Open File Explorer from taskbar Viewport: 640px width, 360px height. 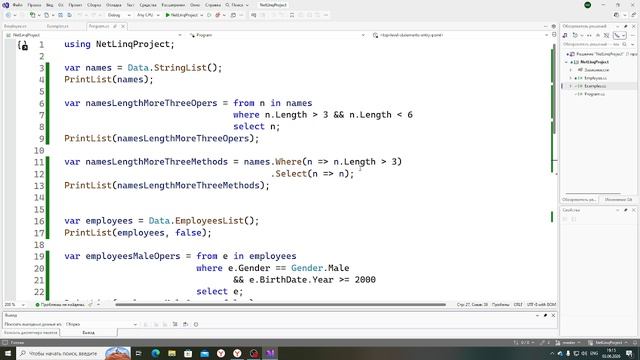(x=172, y=353)
